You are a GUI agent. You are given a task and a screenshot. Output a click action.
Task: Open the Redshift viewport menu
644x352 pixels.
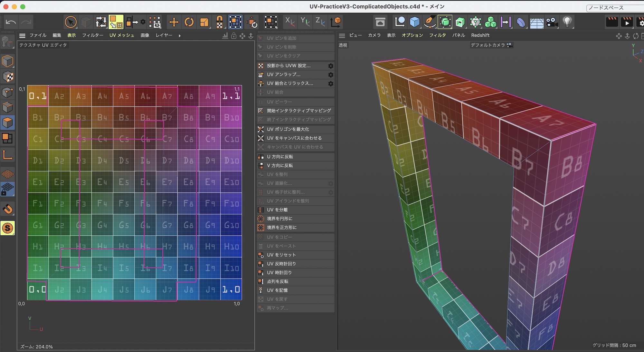click(x=480, y=35)
